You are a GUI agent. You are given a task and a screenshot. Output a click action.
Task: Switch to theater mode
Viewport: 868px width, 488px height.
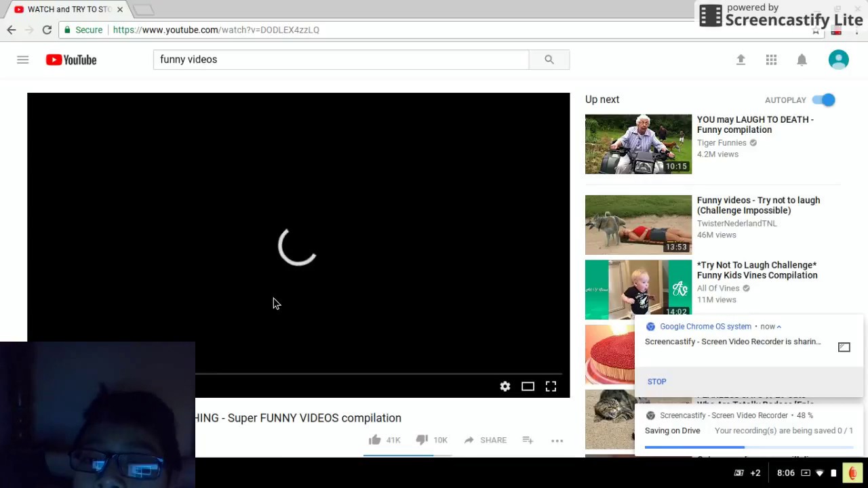pyautogui.click(x=528, y=386)
